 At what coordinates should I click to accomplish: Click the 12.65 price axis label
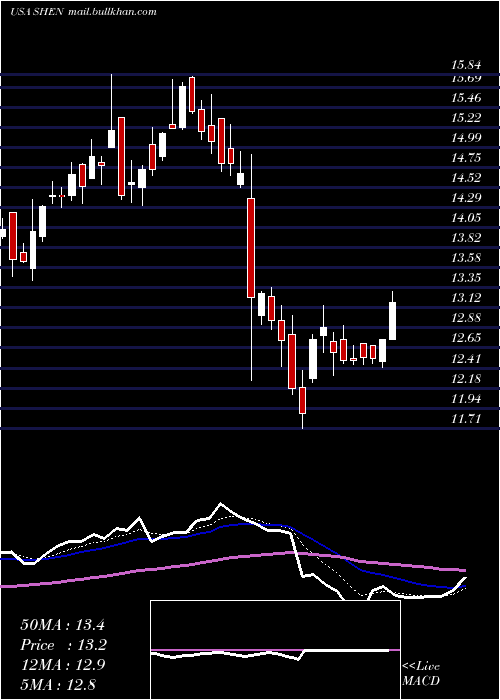click(x=466, y=338)
